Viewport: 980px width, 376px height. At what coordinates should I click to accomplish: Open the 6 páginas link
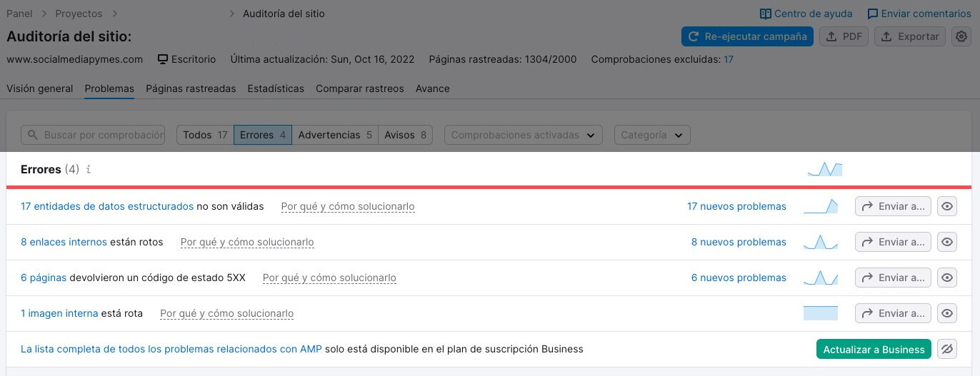pos(44,278)
